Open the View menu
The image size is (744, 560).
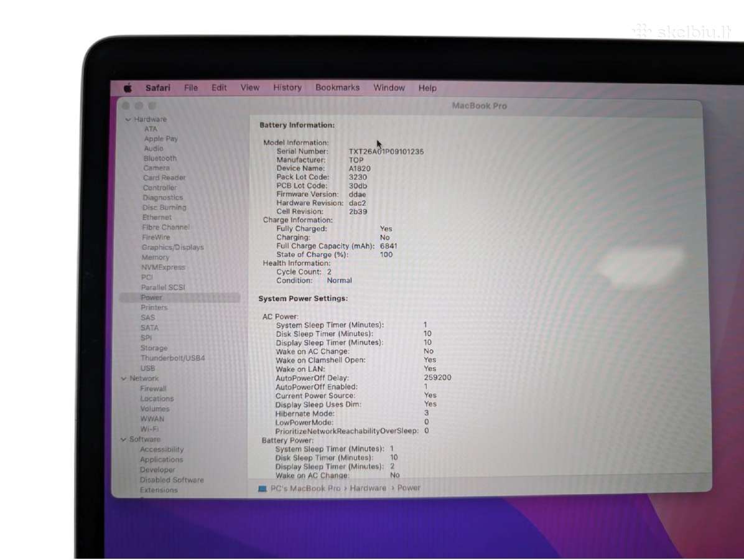[x=249, y=87]
